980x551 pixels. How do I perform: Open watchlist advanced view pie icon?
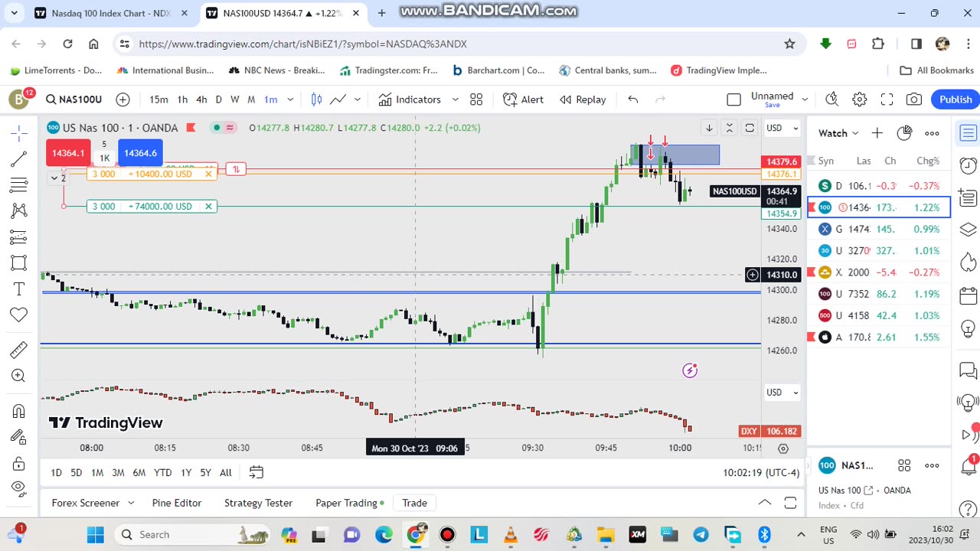(x=904, y=133)
